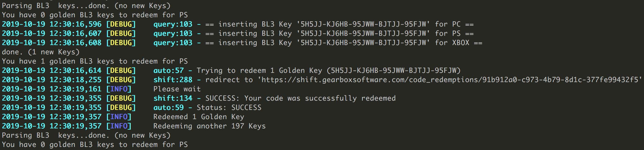
Task: Click 'Your code was successfully redeemed' text
Action: point(320,98)
